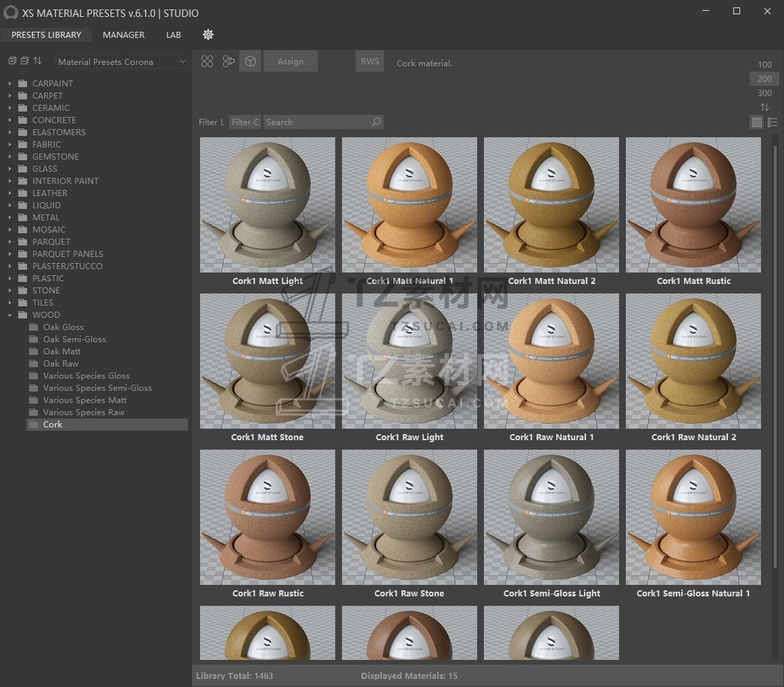Open the Material Presets Corona dropdown
The height and width of the screenshot is (687, 784).
[122, 62]
